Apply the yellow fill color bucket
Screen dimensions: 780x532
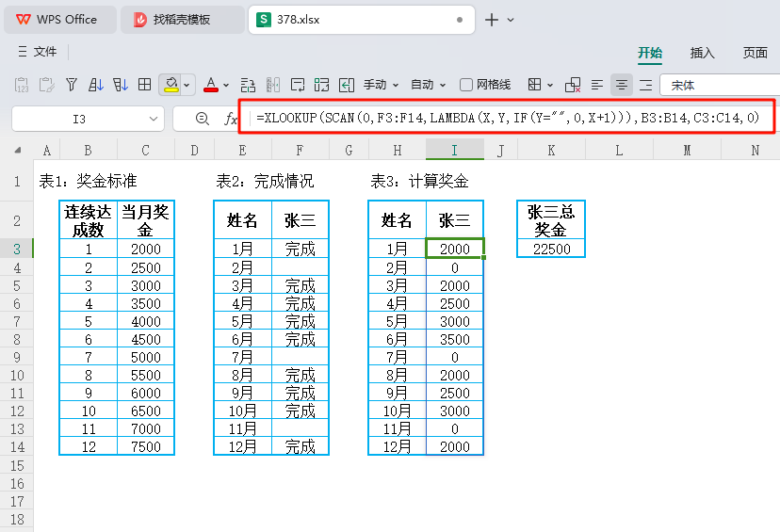(x=171, y=85)
